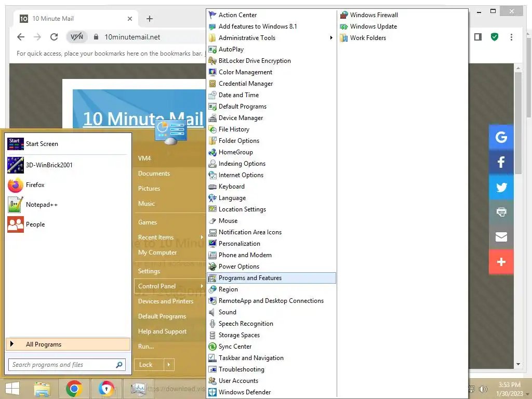Expand the Recent Items submenu
Screen dimensions: 532x399
(202, 237)
